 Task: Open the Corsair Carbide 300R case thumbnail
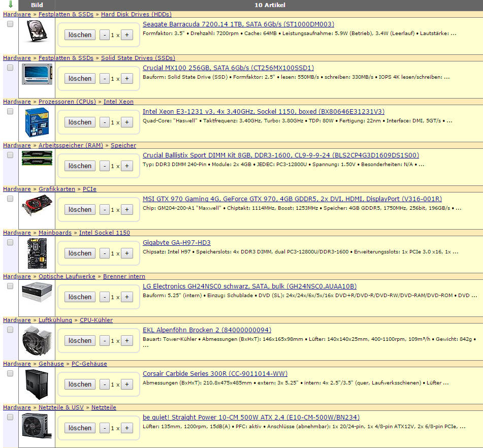click(x=37, y=385)
